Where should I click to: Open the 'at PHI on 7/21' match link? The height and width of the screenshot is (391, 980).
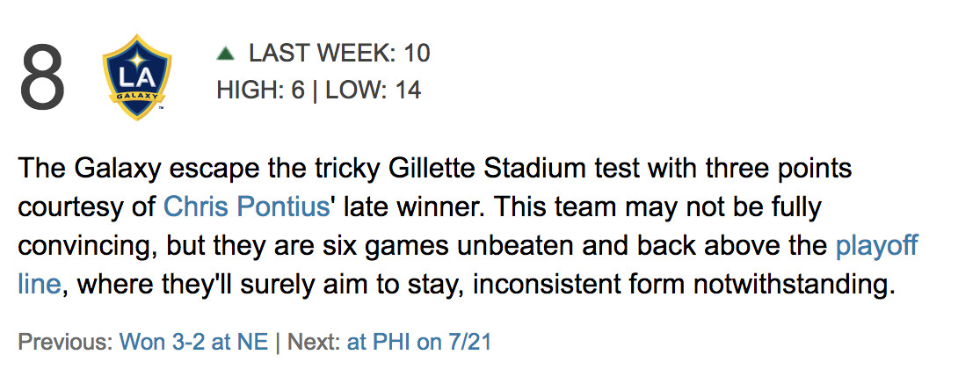419,342
